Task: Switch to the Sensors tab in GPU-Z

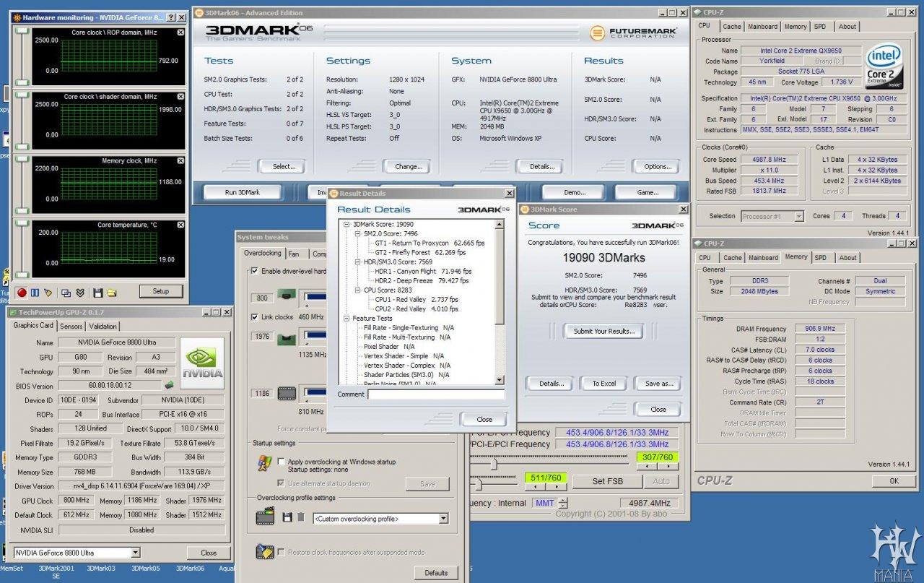Action: point(71,326)
